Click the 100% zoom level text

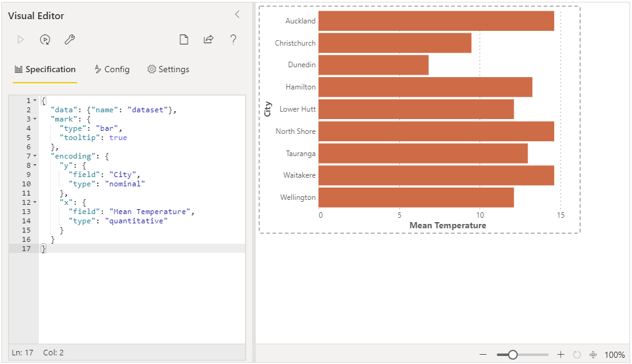pyautogui.click(x=614, y=355)
